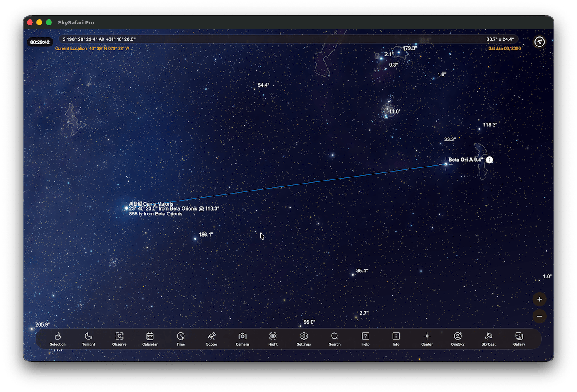Open the Time controls
This screenshot has height=392, width=577.
tap(181, 339)
